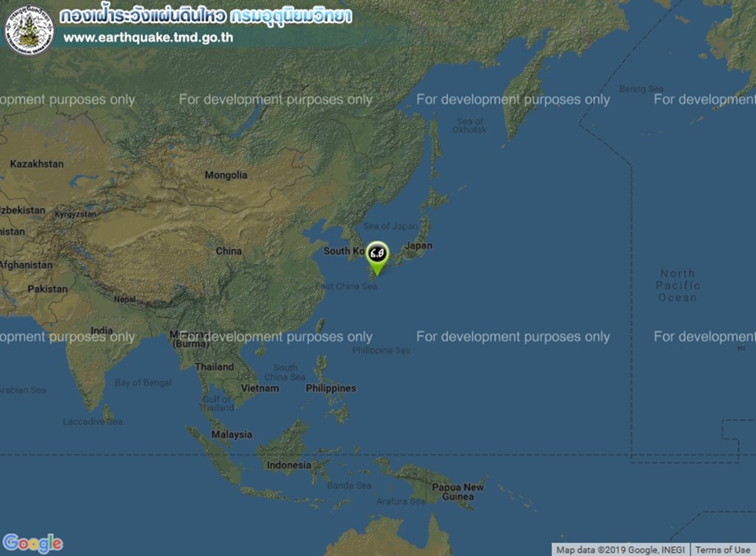Click the Vietnam country label

coord(260,389)
